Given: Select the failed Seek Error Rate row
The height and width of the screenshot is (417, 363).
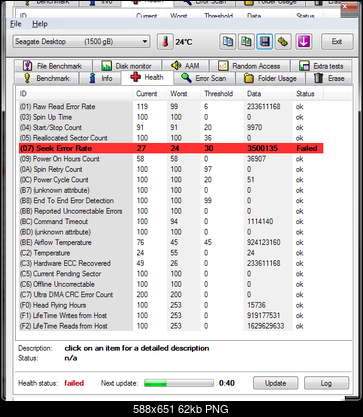Looking at the screenshot, I should 171,148.
